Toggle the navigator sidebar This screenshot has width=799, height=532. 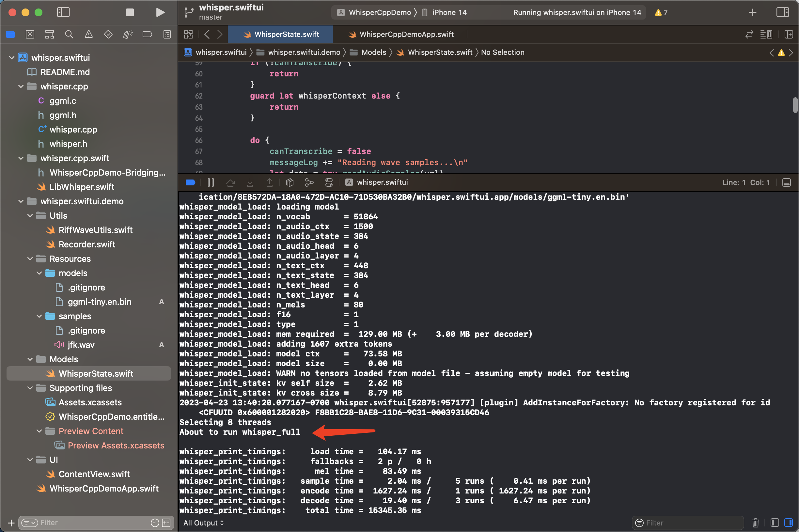point(63,12)
